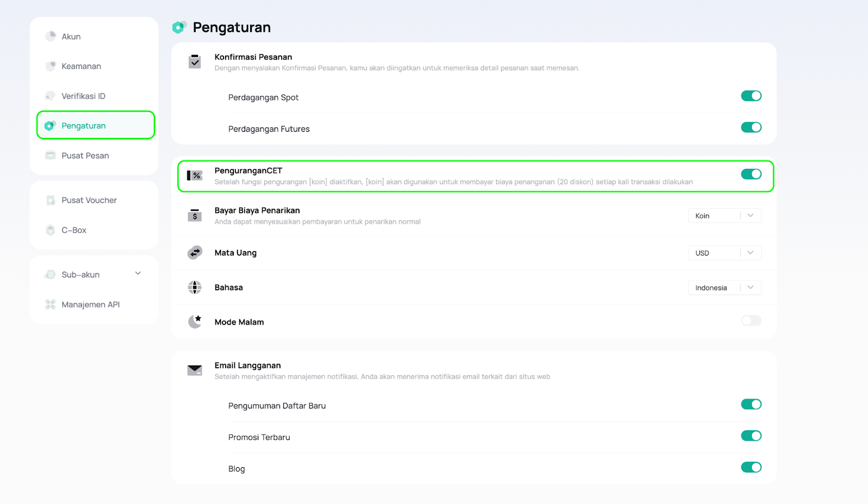Click the Pusat Pesan message icon
Screen dimensions: 868x504
[50, 156]
